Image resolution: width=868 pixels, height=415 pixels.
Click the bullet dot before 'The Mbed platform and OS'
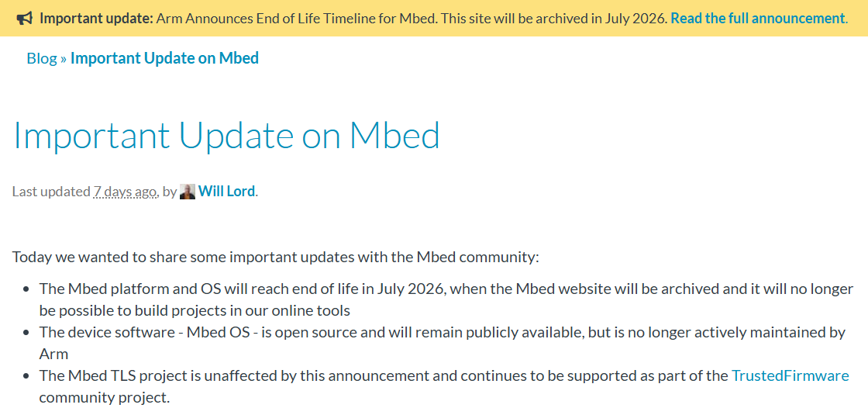click(x=27, y=289)
